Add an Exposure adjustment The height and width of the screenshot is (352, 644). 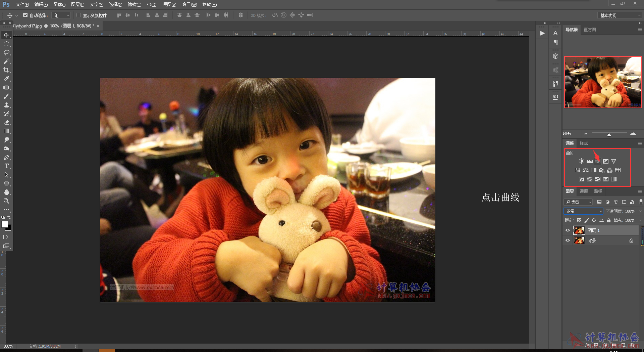[606, 161]
